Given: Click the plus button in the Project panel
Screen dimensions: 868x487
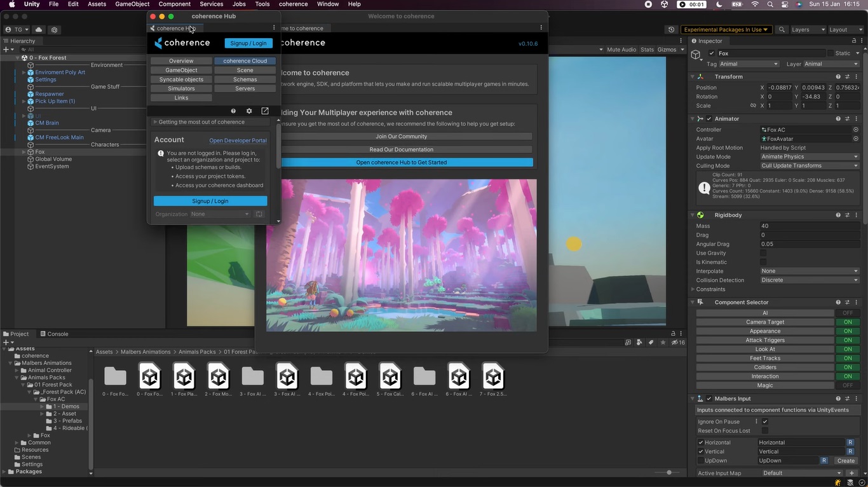Looking at the screenshot, I should [x=6, y=342].
